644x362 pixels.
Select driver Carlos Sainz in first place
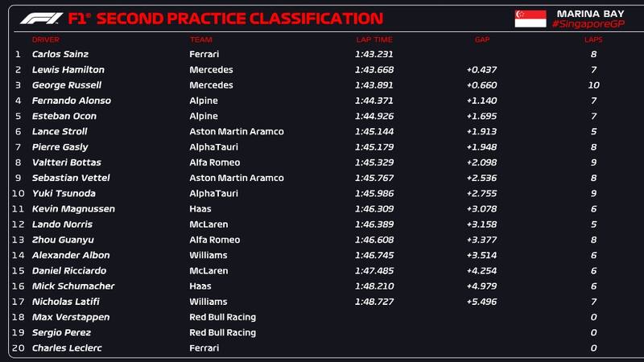[60, 55]
